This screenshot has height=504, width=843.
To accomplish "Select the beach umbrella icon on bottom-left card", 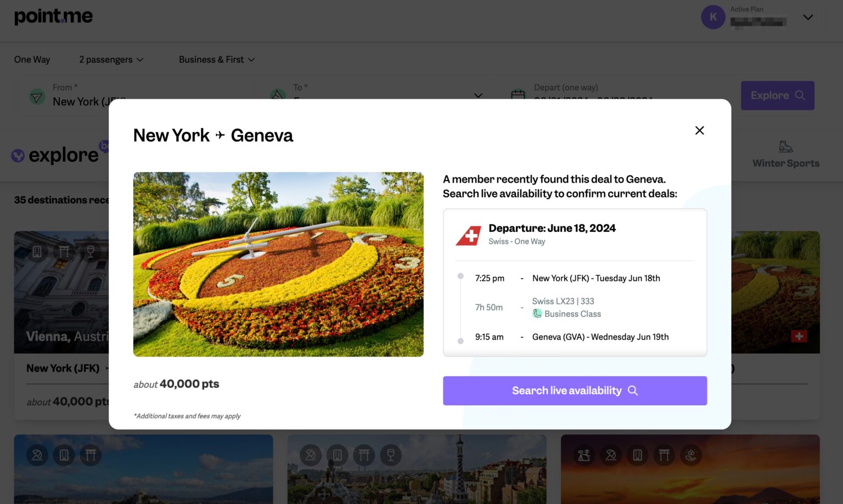I will coord(37,455).
